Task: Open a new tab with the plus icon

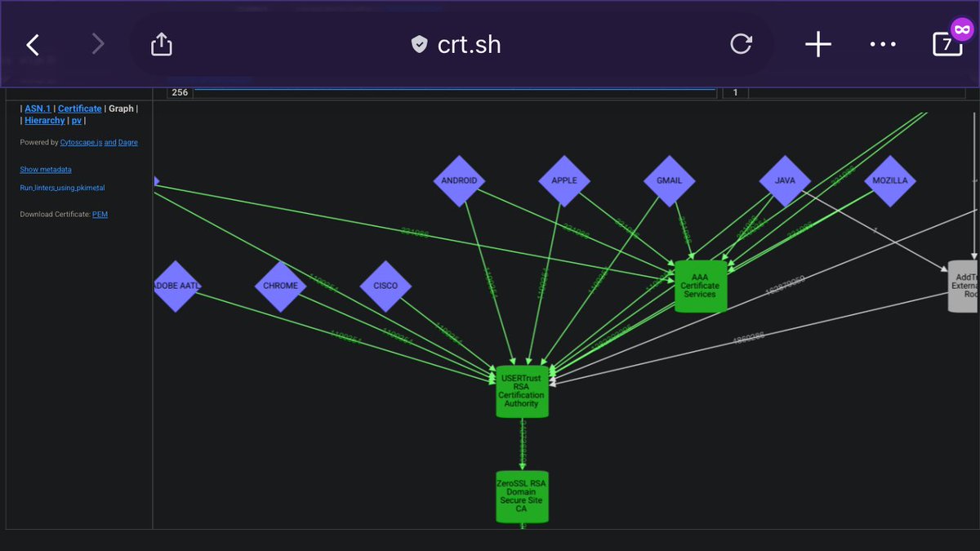Action: (818, 44)
